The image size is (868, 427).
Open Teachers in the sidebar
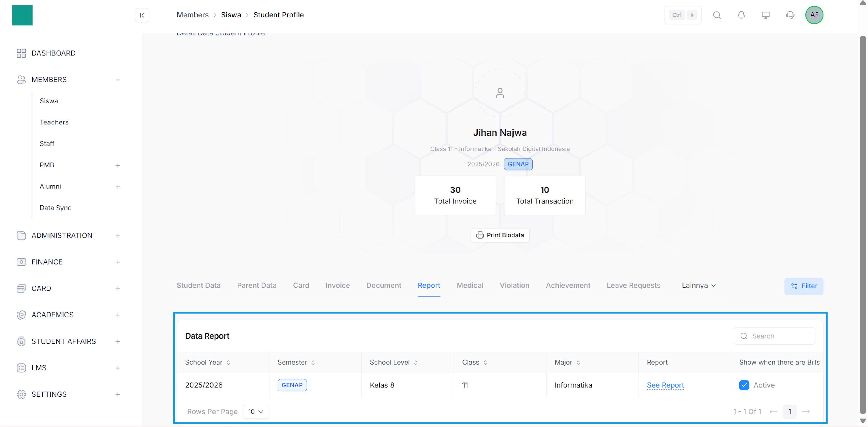[x=54, y=122]
